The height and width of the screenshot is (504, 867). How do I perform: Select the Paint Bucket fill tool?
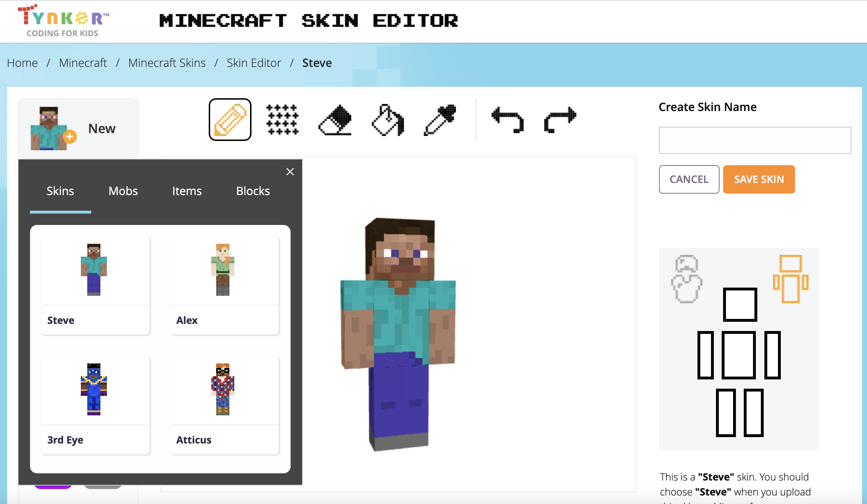tap(388, 120)
